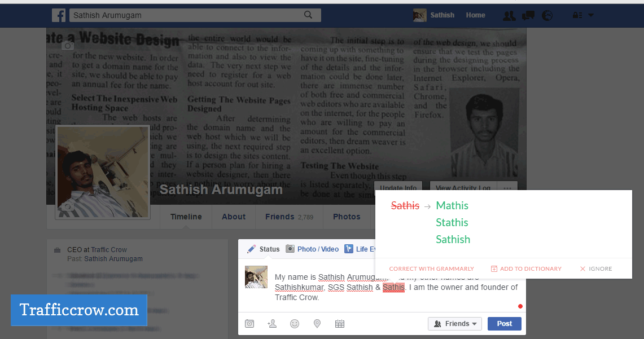Open the friend requests icon
This screenshot has width=644, height=339.
click(509, 16)
